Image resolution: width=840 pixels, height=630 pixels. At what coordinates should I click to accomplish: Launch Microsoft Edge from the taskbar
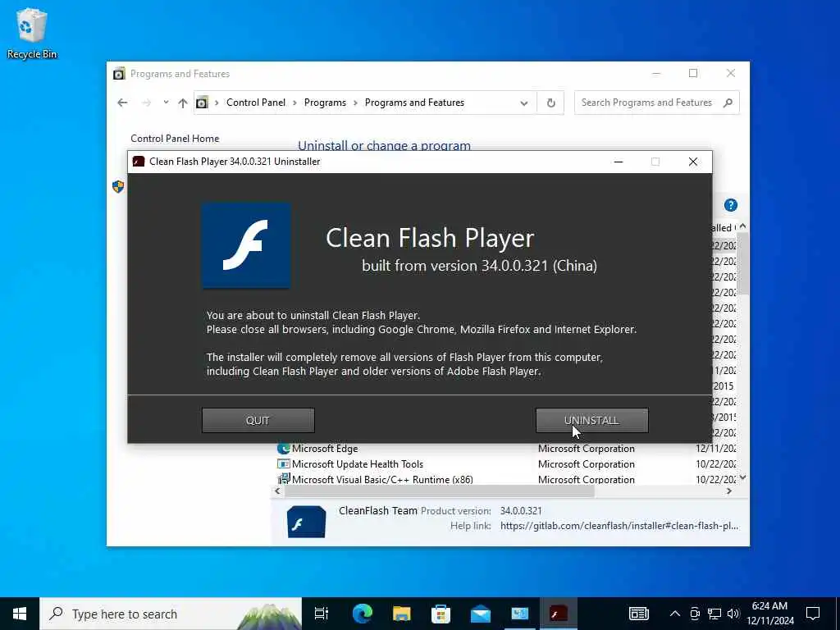pyautogui.click(x=362, y=614)
